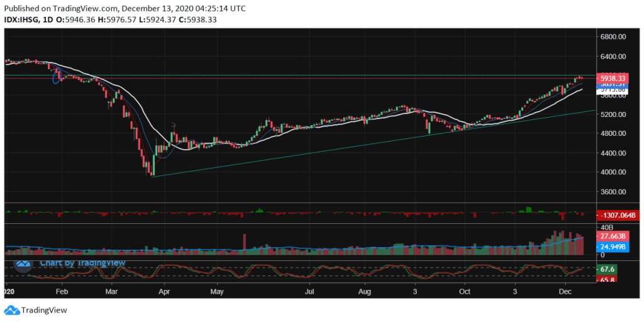Click the blue oval annotation near February

57,77
